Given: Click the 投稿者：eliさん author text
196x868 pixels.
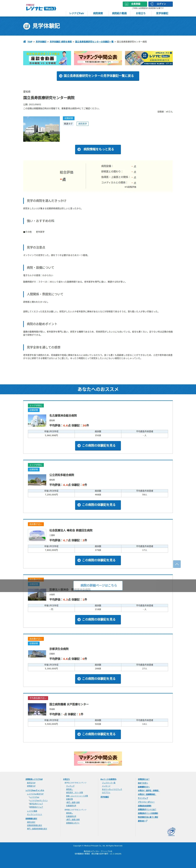Looking at the screenshot, I should coord(165,111).
